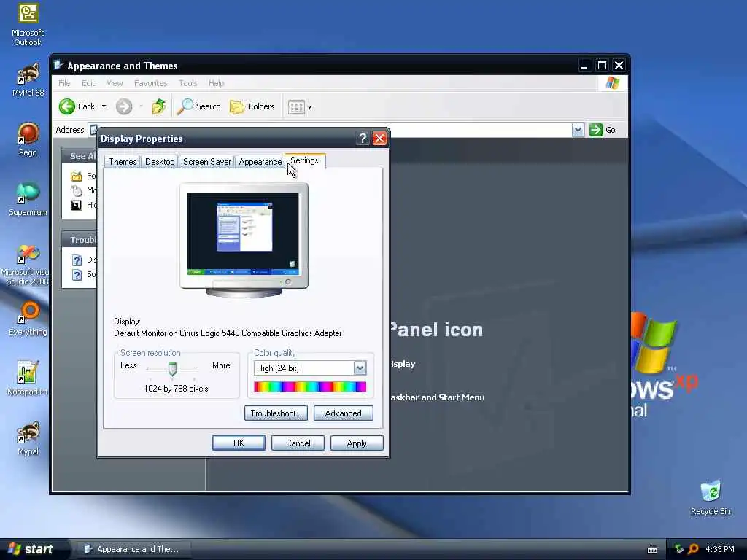Viewport: 747px width, 560px height.
Task: Select the Notepad++ desktop shortcut
Action: coord(28,378)
